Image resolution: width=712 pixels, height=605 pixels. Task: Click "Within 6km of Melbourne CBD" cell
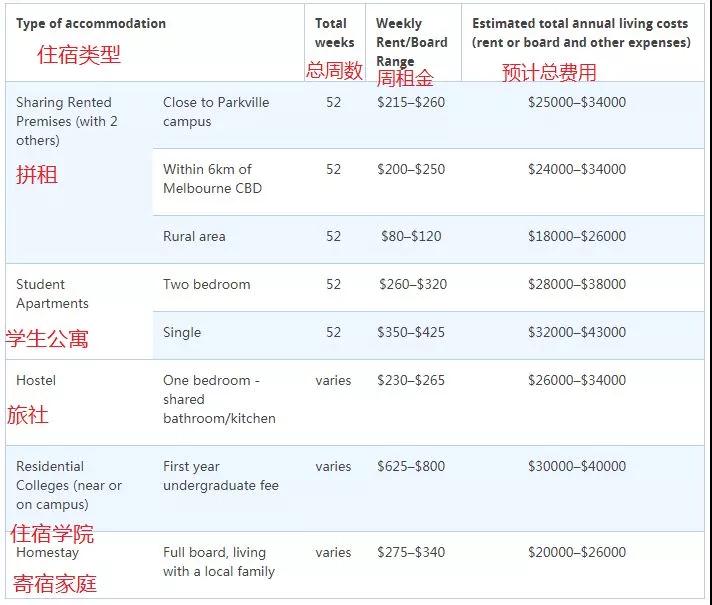click(212, 178)
